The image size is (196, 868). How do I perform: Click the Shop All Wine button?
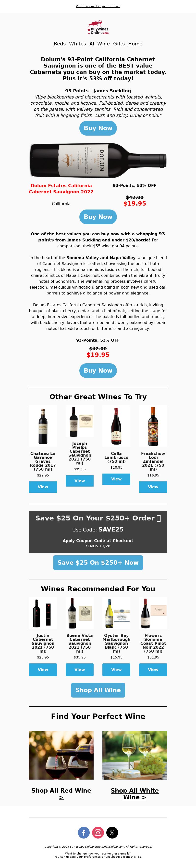pyautogui.click(x=98, y=690)
